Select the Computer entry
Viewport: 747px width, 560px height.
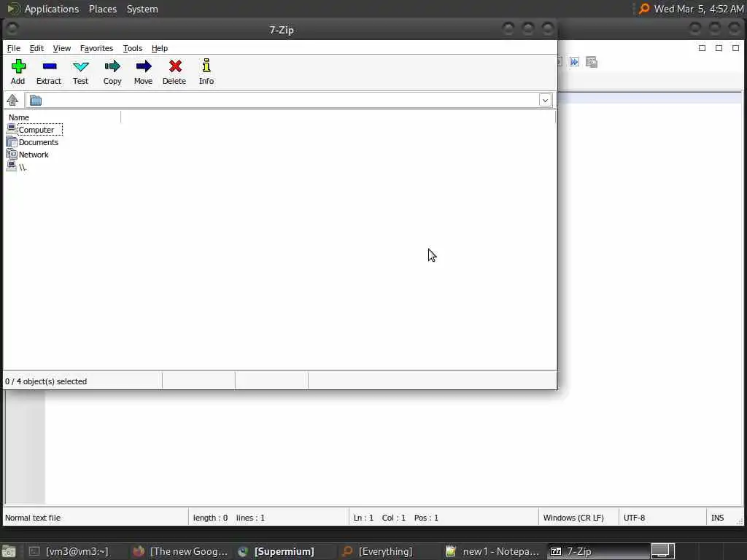[x=36, y=130]
